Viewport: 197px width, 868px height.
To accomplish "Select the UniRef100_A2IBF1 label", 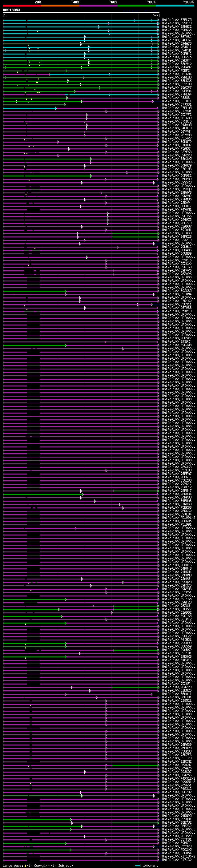I will 177,101.
